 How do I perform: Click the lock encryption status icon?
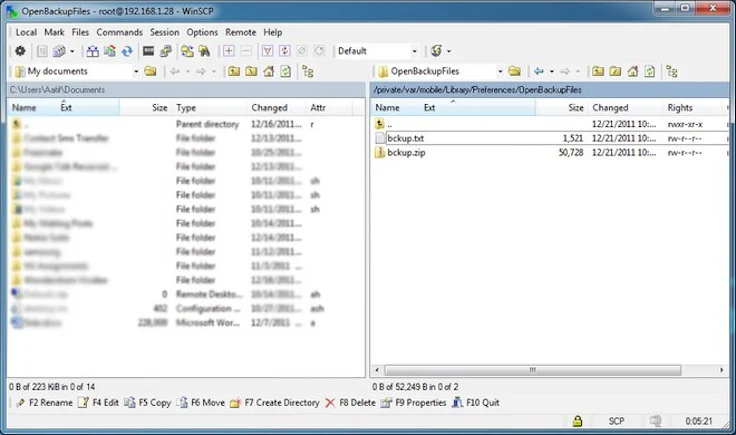(x=577, y=421)
